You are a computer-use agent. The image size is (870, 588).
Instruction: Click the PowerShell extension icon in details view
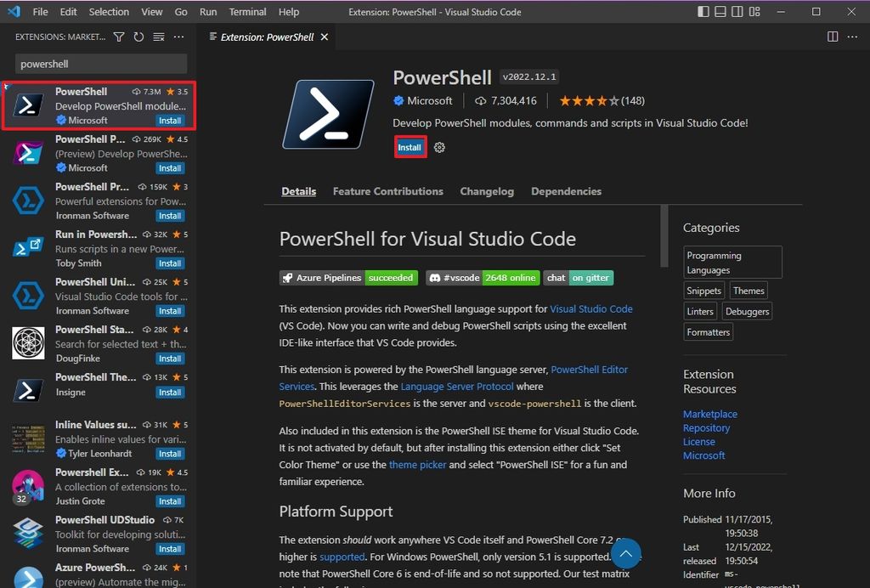click(330, 114)
